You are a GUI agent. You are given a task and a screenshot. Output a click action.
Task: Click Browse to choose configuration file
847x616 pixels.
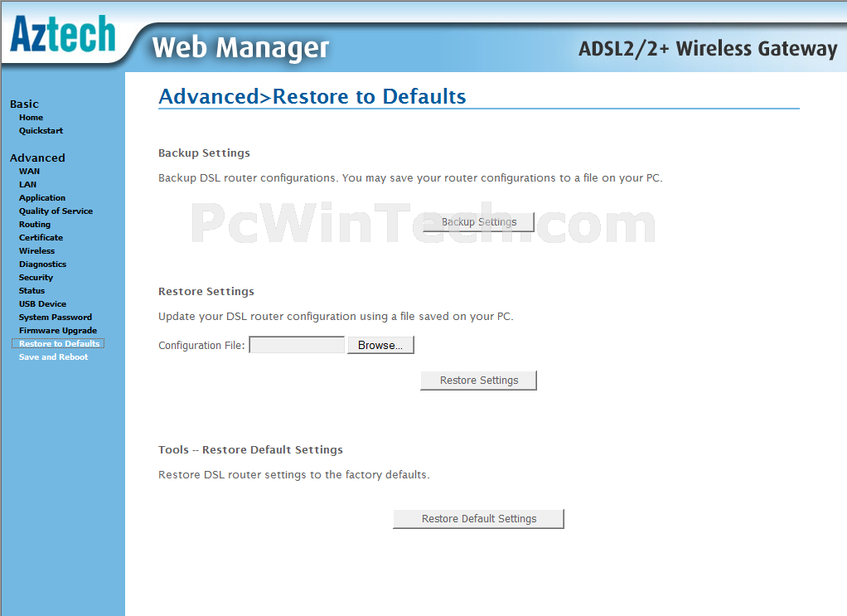(380, 345)
